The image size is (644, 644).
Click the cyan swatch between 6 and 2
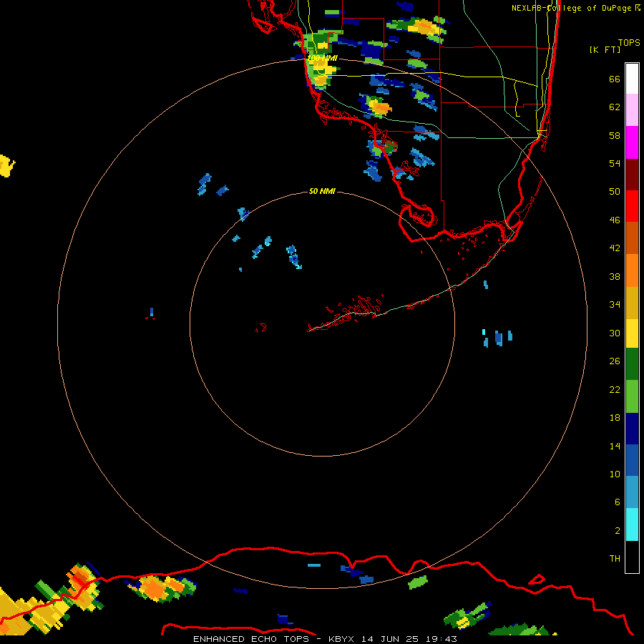pos(632,525)
